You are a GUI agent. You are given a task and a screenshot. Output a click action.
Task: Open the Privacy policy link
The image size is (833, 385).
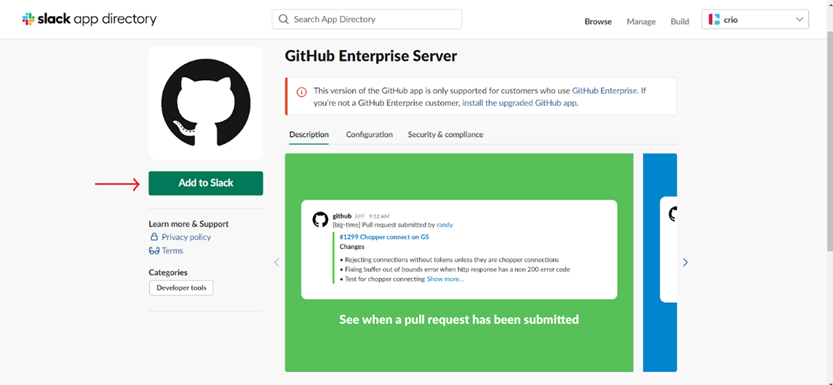[186, 237]
